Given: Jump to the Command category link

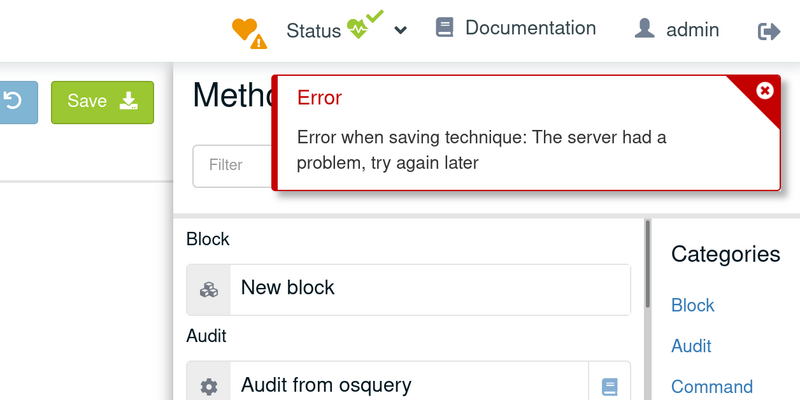Looking at the screenshot, I should (x=712, y=386).
